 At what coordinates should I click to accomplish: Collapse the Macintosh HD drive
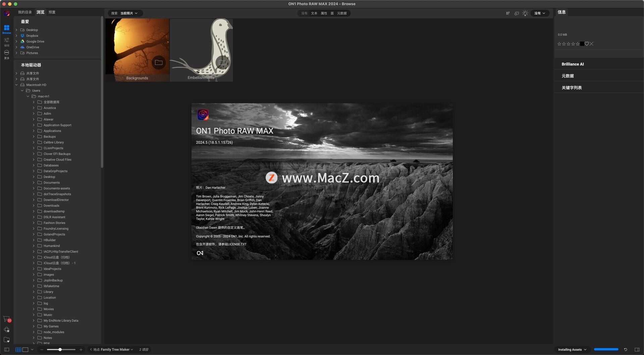click(16, 85)
